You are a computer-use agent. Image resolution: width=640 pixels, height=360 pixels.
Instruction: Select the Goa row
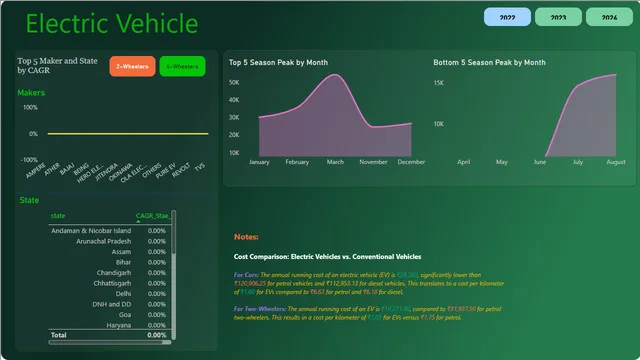109,315
